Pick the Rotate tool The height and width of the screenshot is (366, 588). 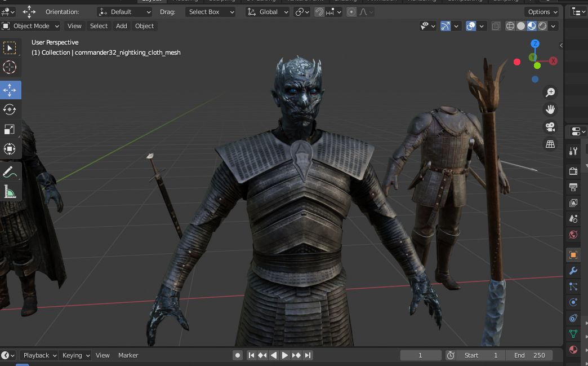pos(10,109)
